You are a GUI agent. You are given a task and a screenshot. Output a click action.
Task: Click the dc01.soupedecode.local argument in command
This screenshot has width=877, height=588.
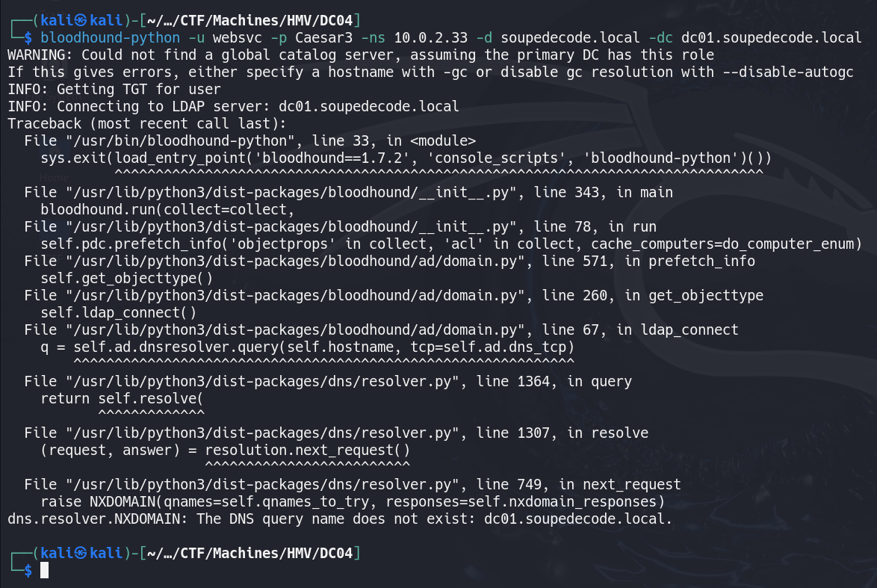[x=771, y=37]
